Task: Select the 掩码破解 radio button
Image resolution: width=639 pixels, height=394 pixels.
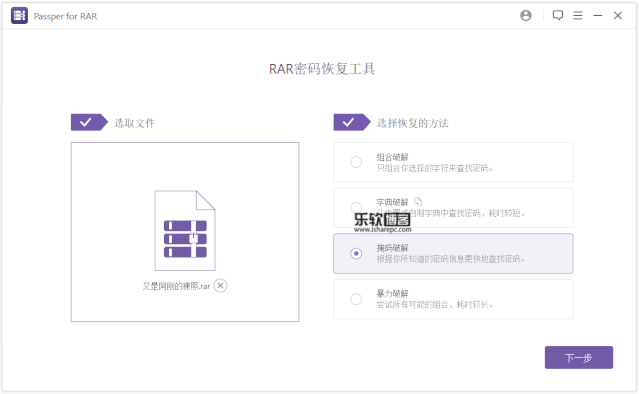Action: [x=356, y=253]
